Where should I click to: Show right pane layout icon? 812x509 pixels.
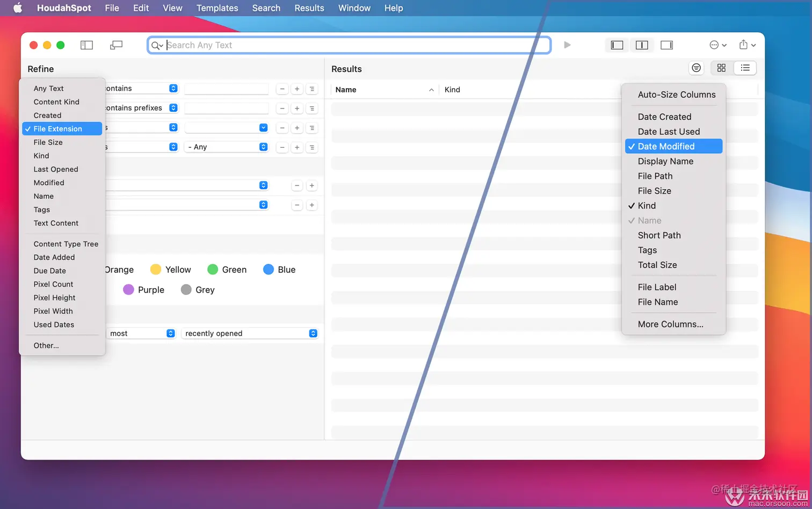point(666,45)
